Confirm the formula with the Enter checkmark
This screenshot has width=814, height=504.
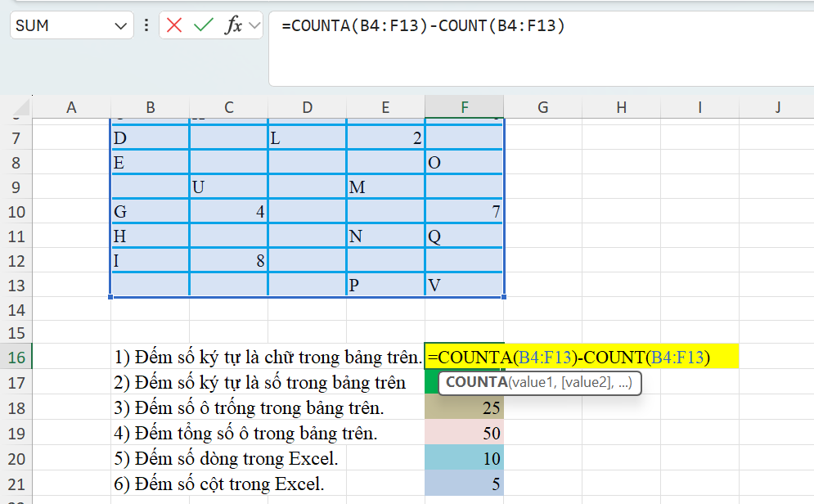[x=203, y=25]
